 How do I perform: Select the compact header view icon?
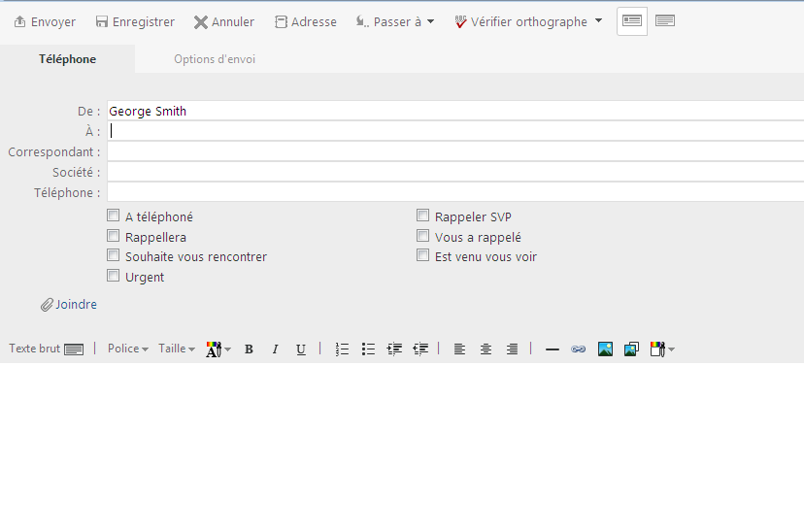click(x=632, y=21)
